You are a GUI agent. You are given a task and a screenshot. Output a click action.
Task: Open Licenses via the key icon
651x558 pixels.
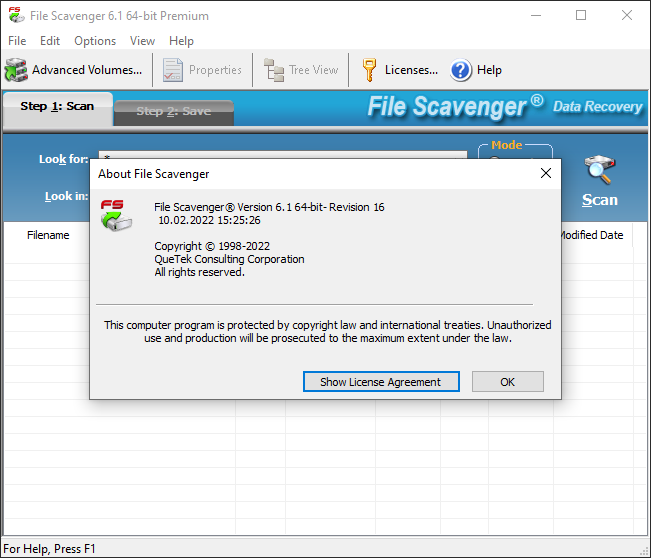point(369,70)
